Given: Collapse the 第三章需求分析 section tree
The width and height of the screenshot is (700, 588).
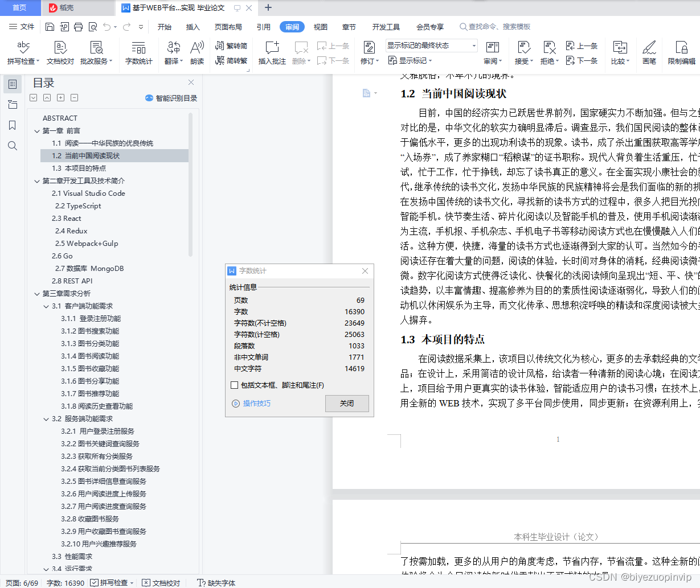Looking at the screenshot, I should (37, 293).
